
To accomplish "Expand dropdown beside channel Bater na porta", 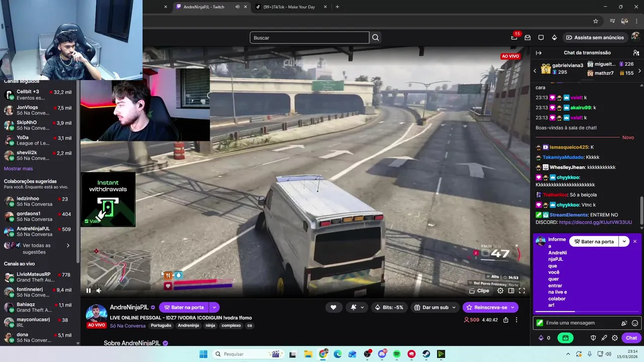I will click(214, 307).
